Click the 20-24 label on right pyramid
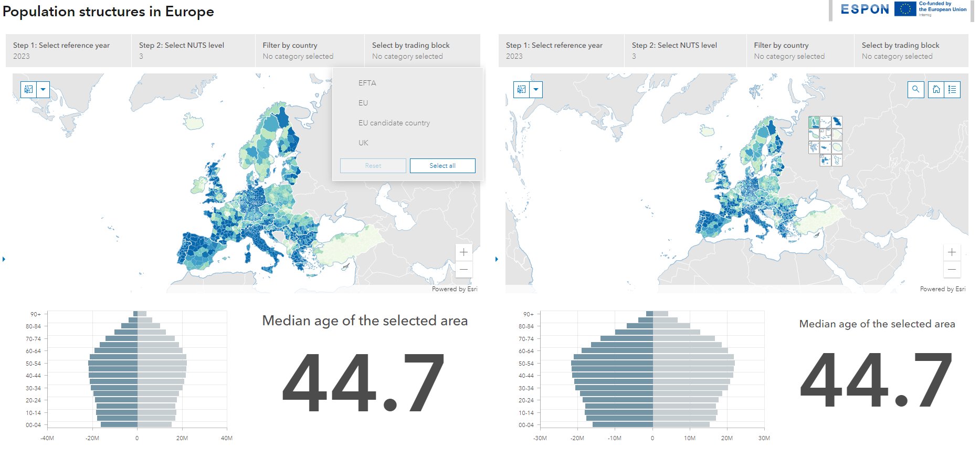This screenshot has height=458, width=980. [x=526, y=400]
